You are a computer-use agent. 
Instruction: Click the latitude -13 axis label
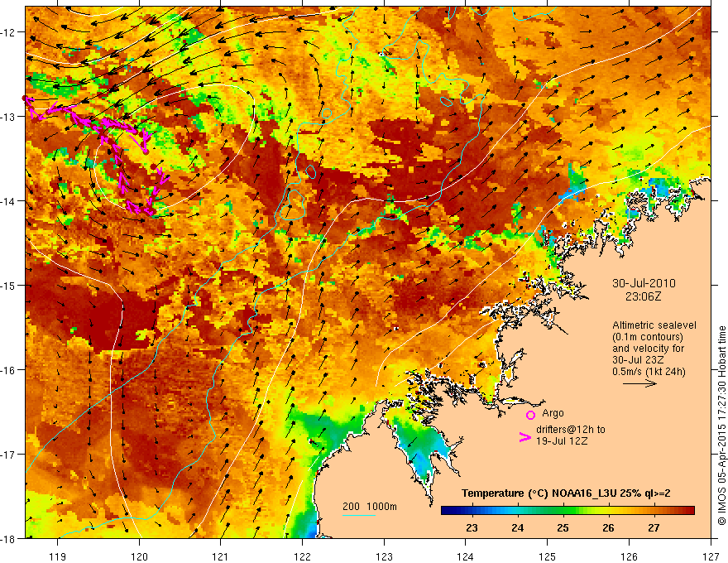click(9, 117)
